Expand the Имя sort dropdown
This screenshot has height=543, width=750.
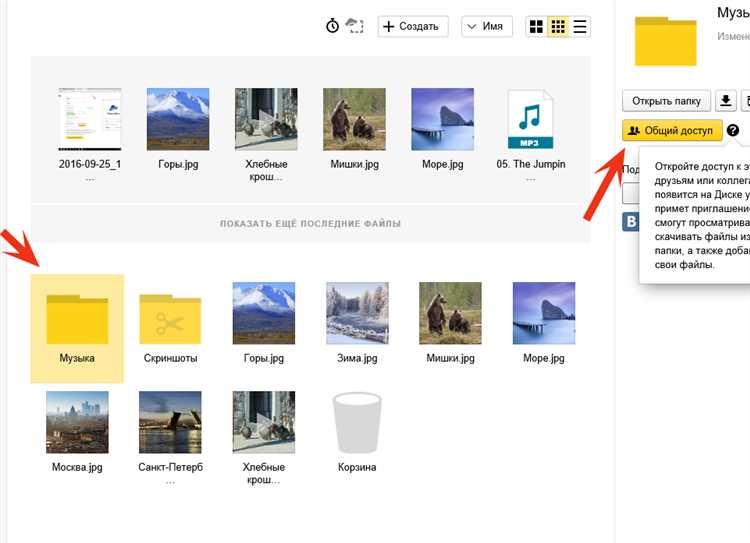pos(487,26)
